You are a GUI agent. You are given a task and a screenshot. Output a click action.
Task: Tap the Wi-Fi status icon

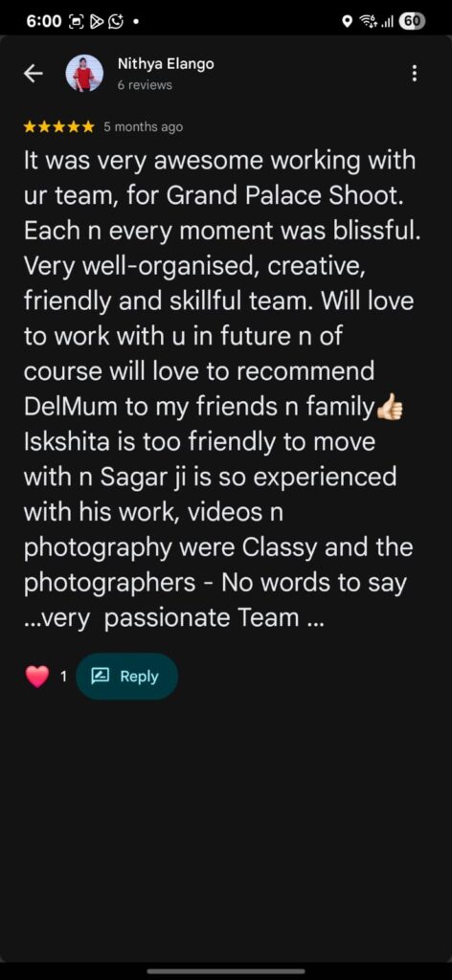click(x=369, y=22)
